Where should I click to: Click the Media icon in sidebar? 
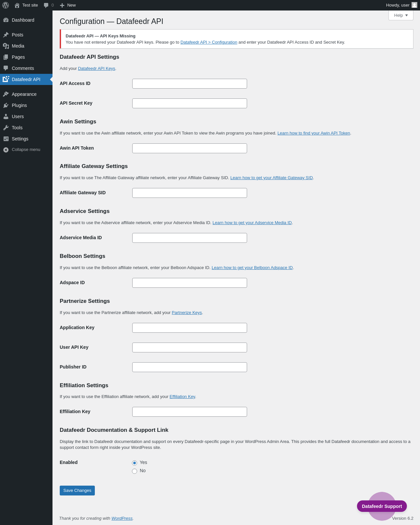[6, 46]
